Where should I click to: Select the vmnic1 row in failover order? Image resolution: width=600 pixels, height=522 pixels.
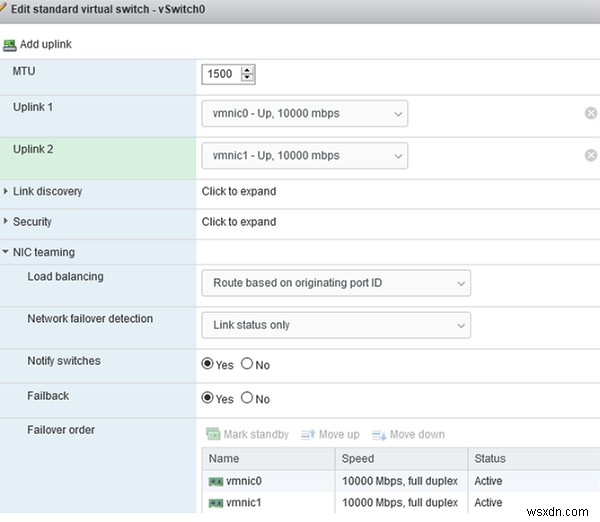[401, 502]
